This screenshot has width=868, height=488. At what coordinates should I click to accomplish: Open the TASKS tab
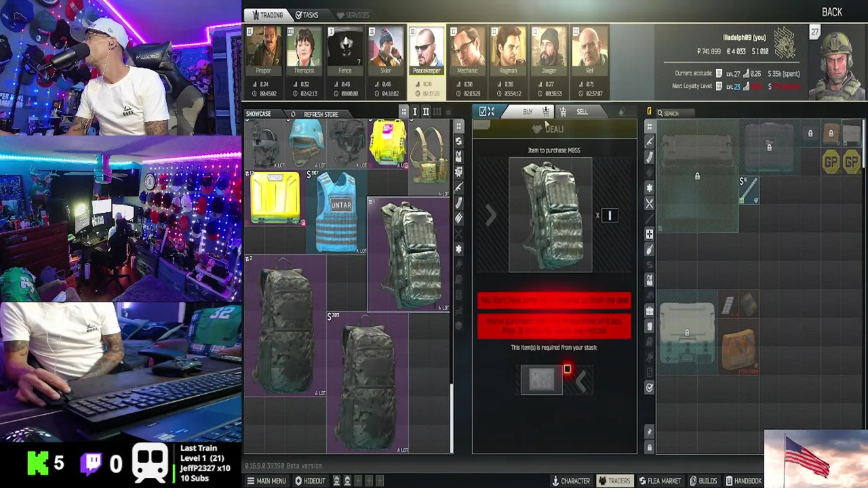pyautogui.click(x=307, y=15)
